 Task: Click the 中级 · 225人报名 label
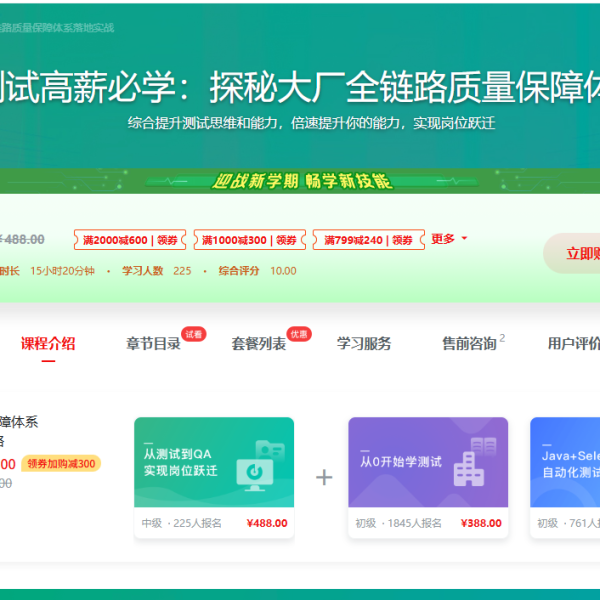pyautogui.click(x=181, y=523)
